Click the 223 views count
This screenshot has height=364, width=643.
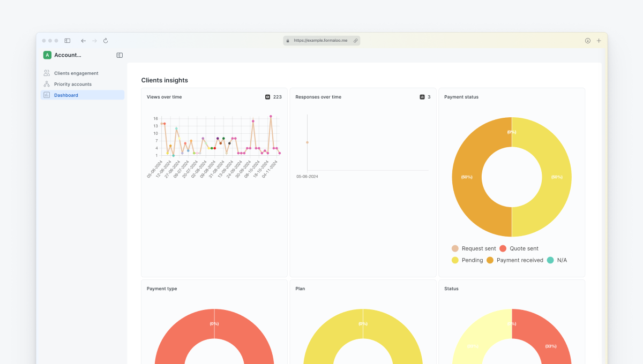[x=277, y=97]
